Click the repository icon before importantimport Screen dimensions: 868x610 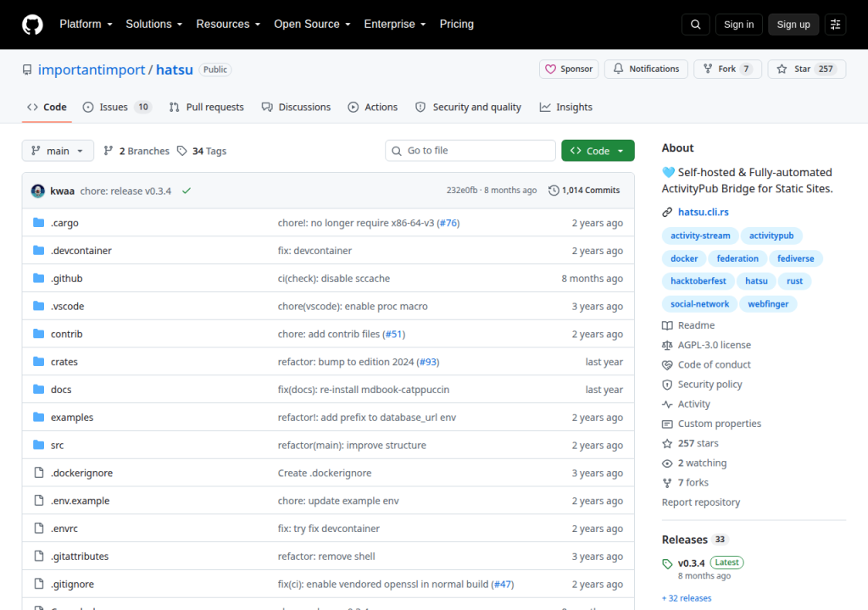[x=27, y=69]
